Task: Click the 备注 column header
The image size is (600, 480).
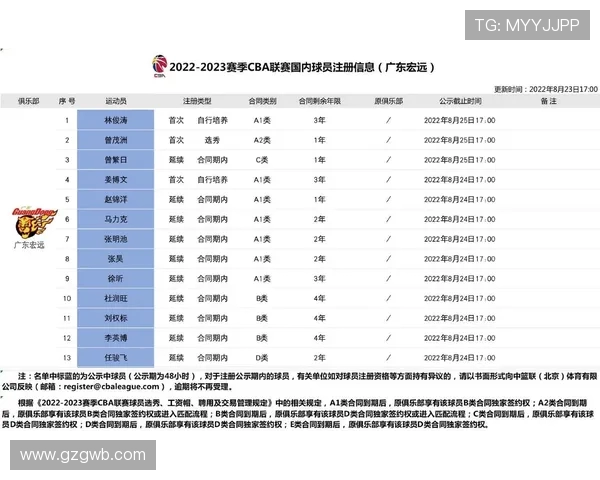Action: click(548, 101)
